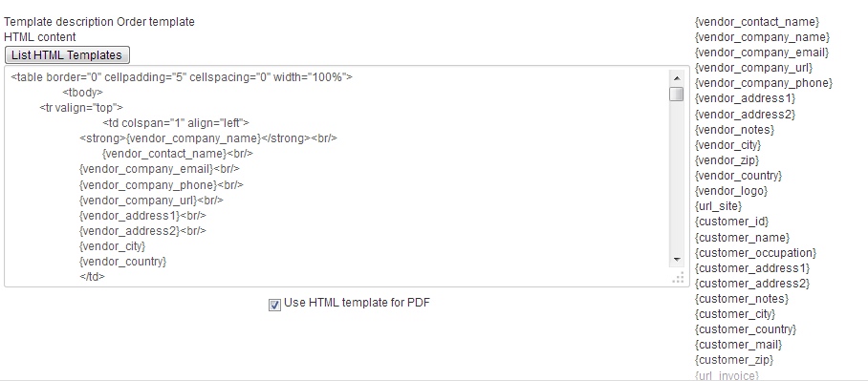Select the {customer_zip} placeholder tag
The image size is (868, 381).
[734, 360]
